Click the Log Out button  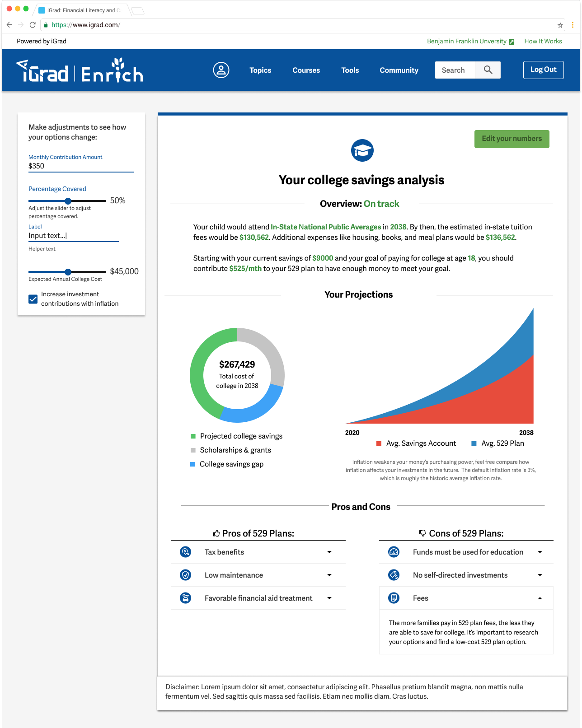click(543, 70)
